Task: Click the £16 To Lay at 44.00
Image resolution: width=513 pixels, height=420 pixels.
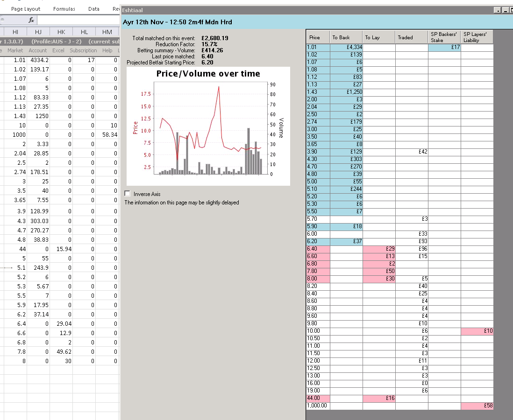Action: point(379,398)
